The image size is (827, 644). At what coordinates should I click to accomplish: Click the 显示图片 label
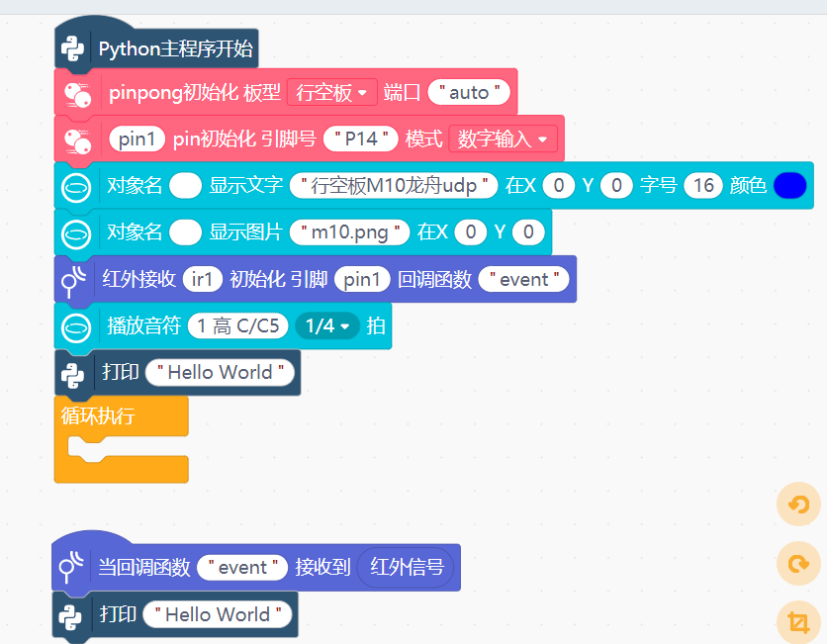point(245,232)
